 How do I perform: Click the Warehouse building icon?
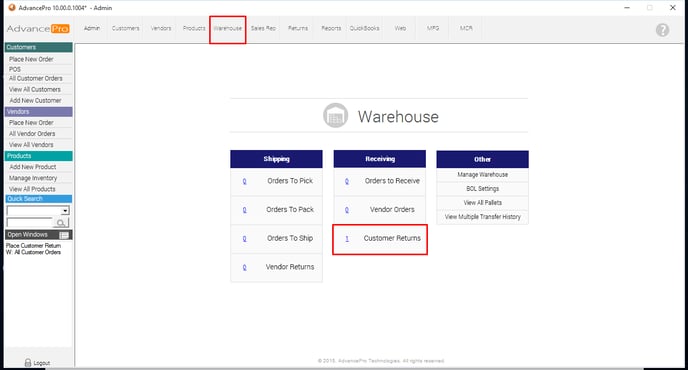coord(336,115)
